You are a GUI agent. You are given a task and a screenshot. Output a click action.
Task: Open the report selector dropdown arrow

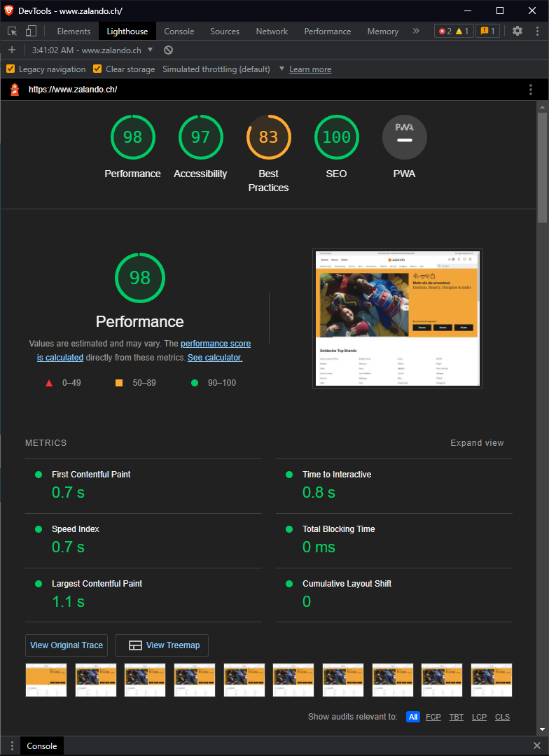coord(150,50)
